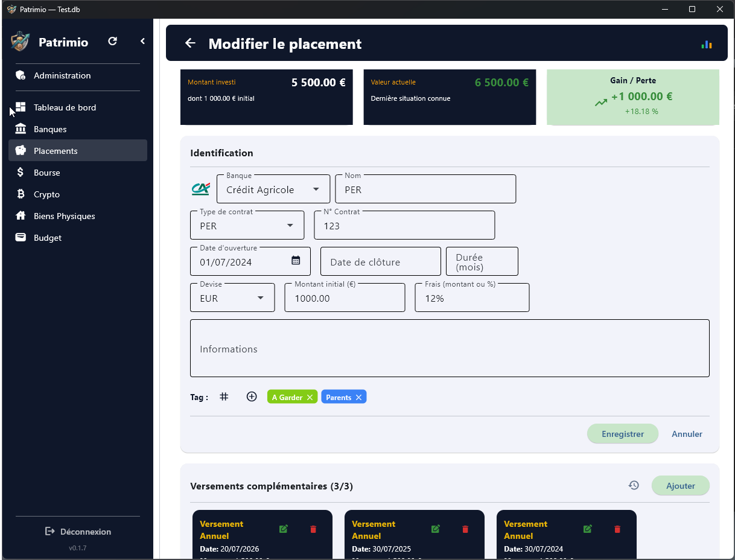
Task: Cancel changes with Annuler
Action: point(687,434)
